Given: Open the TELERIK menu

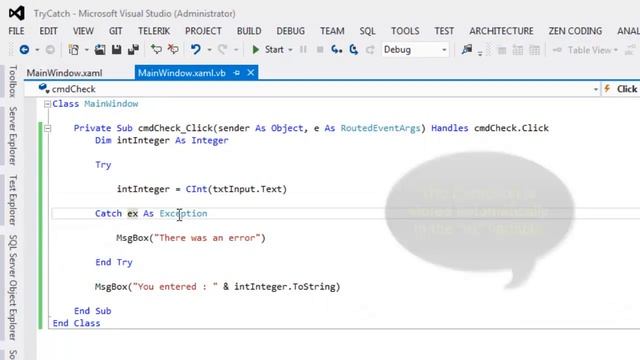Looking at the screenshot, I should 154,31.
